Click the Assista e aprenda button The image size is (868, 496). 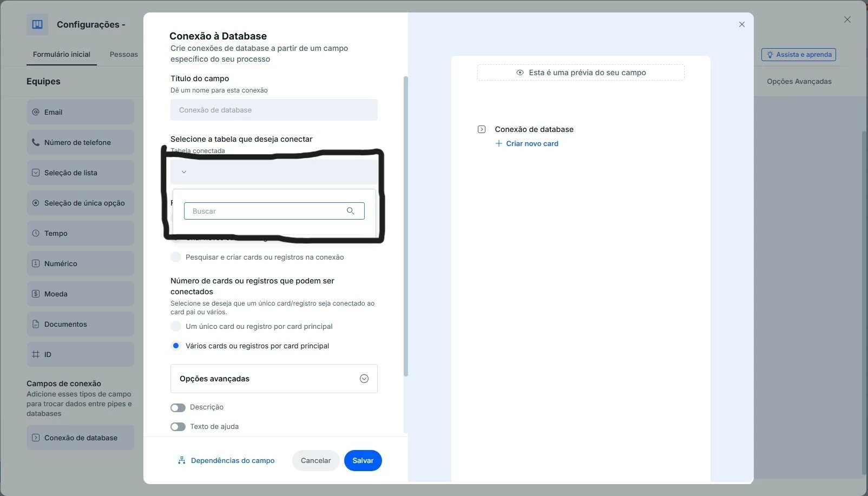coord(799,55)
